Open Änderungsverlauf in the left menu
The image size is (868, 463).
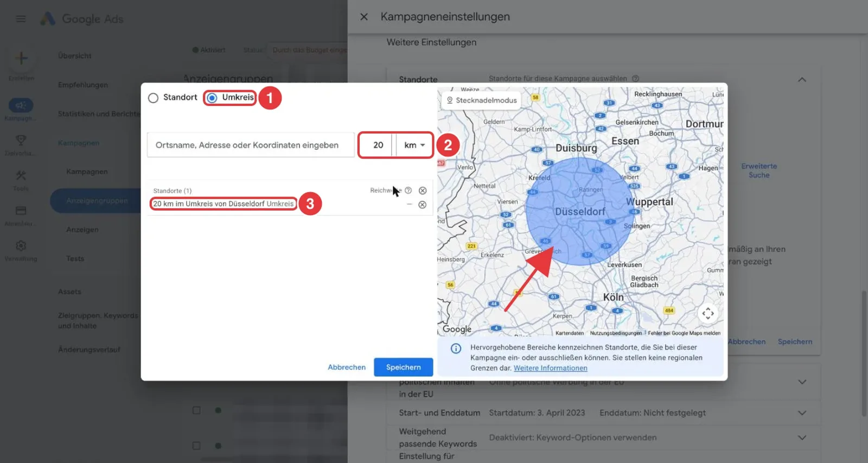point(89,350)
